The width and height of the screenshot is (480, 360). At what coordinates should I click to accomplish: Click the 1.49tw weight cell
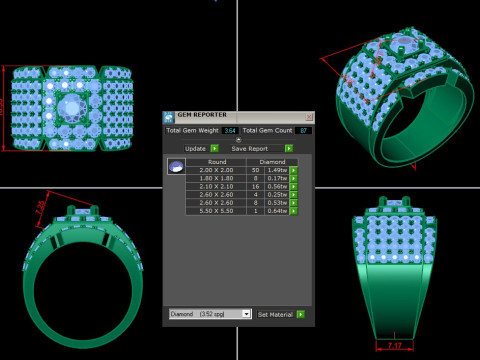point(277,170)
